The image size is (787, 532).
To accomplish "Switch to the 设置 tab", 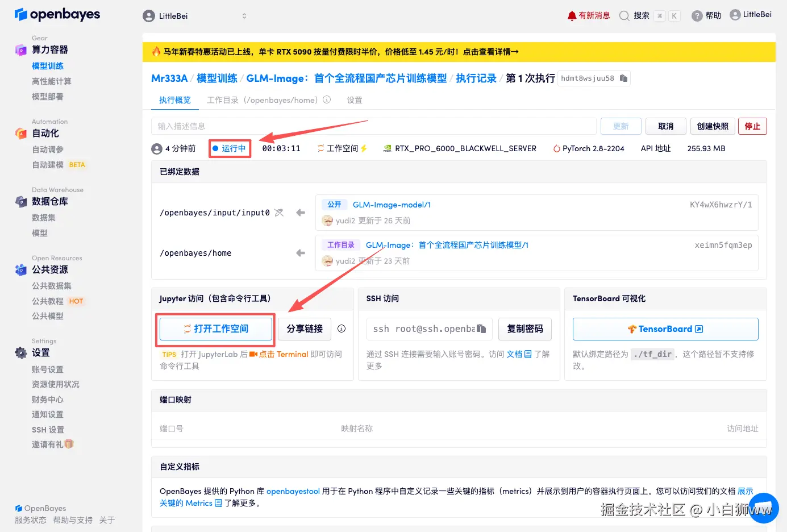I will coord(355,100).
